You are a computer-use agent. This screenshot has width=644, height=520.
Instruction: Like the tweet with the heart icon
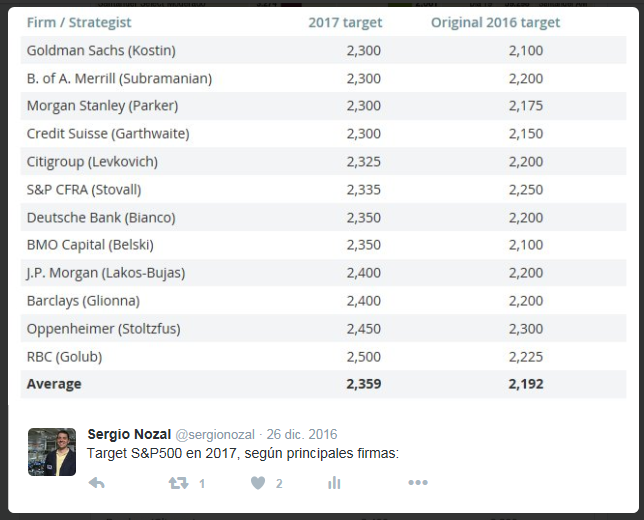click(258, 483)
